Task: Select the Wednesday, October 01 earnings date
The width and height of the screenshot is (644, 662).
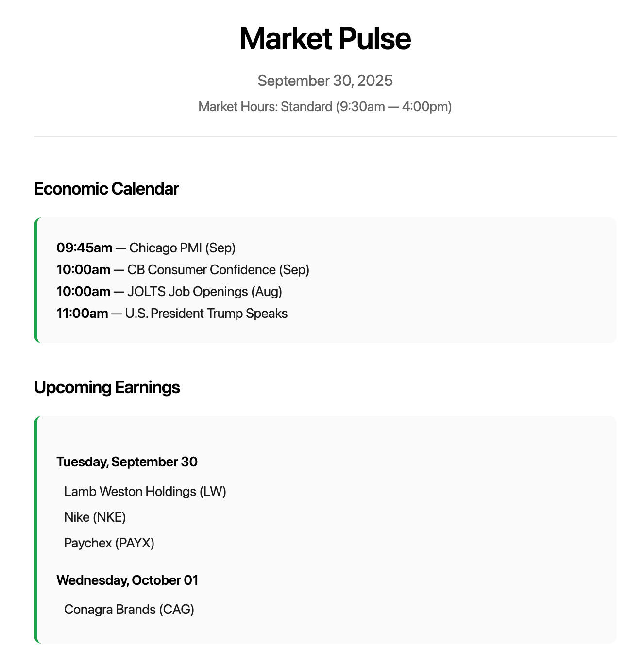Action: point(127,580)
